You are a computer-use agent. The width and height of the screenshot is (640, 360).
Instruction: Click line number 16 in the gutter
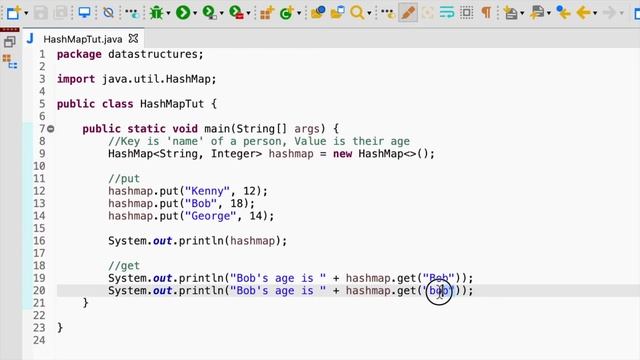point(39,241)
